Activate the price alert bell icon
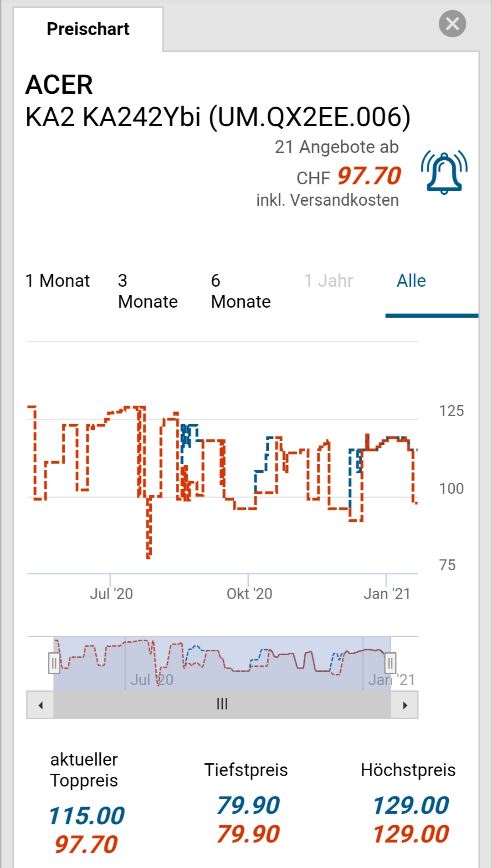The height and width of the screenshot is (868, 492). point(444,173)
